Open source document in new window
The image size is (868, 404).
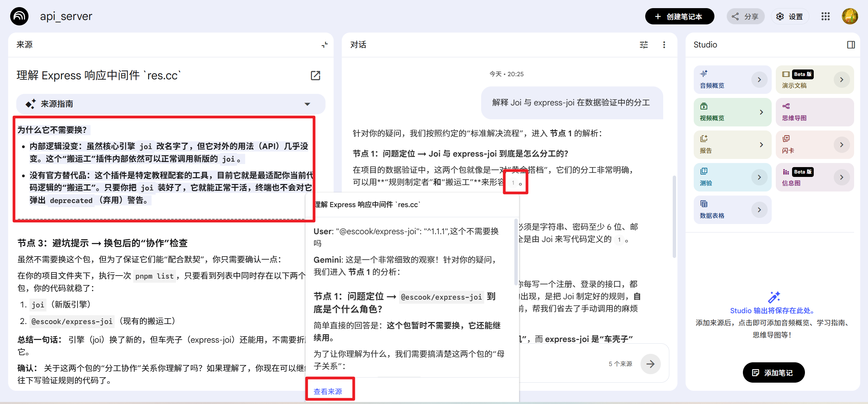tap(315, 75)
